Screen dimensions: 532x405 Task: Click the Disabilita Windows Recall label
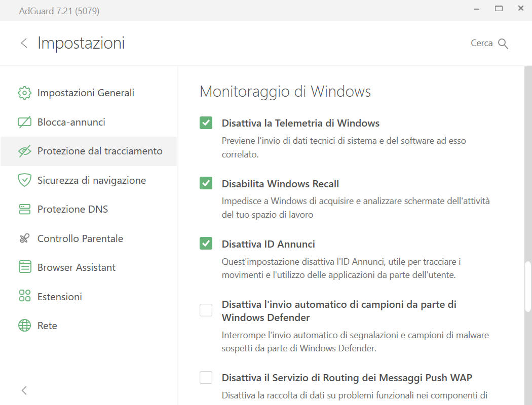click(x=280, y=184)
